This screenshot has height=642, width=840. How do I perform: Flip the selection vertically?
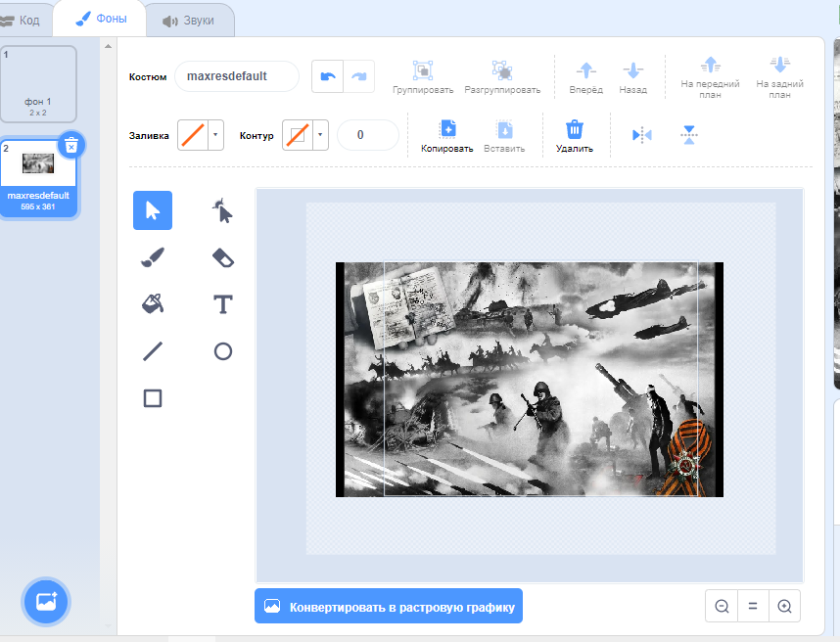tap(689, 135)
